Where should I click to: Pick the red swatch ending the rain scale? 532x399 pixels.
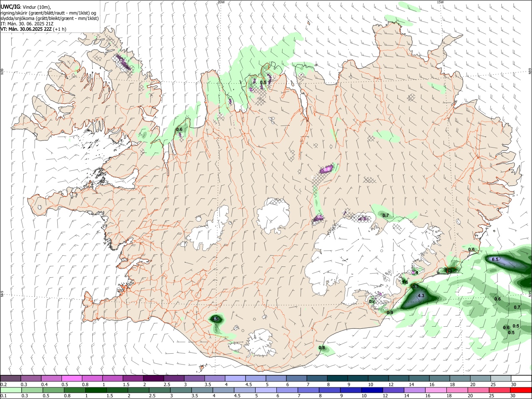pos(521,390)
